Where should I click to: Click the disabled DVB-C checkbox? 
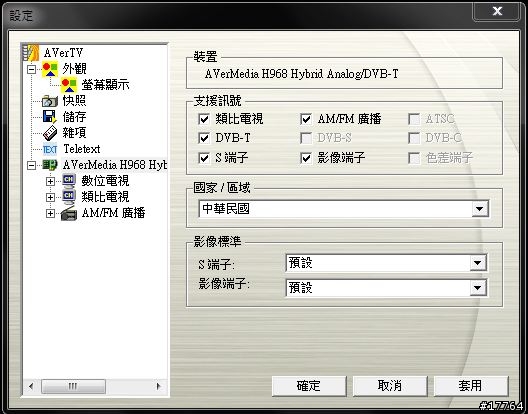[x=414, y=138]
